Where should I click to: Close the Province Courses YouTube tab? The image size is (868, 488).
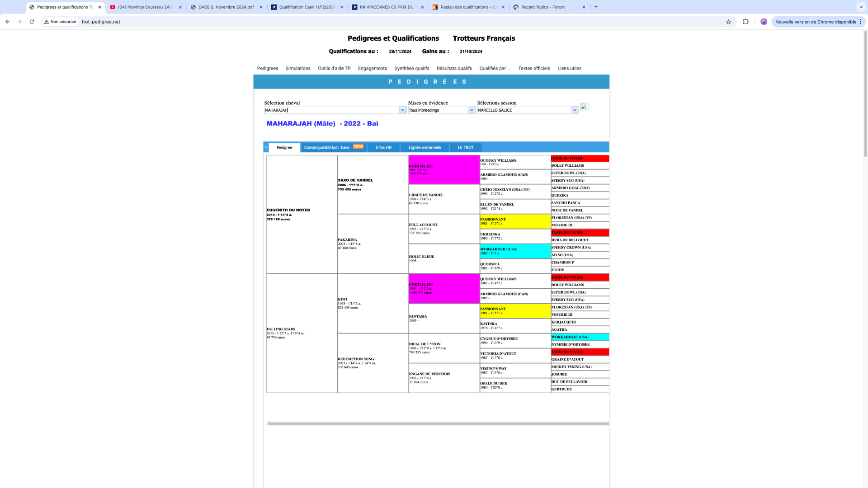[180, 7]
